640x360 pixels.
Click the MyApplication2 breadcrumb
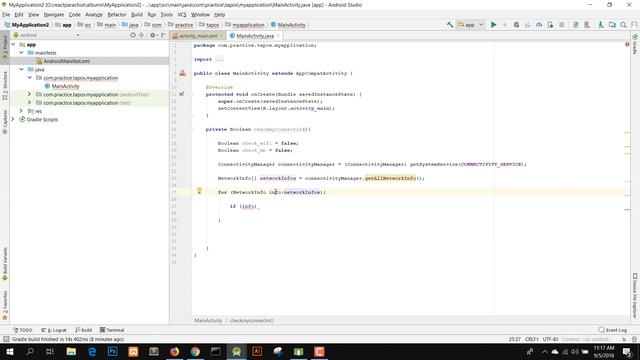27,25
